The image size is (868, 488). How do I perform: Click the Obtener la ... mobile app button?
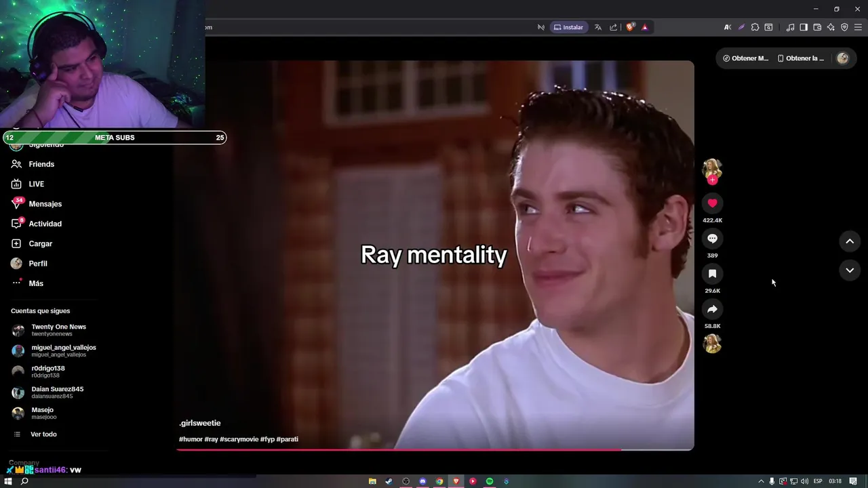tap(801, 58)
